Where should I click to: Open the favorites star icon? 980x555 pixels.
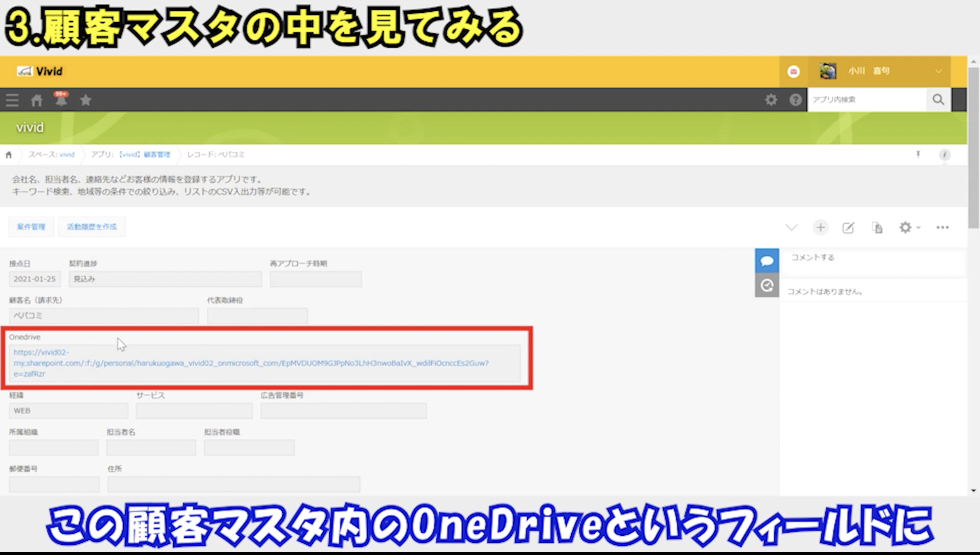(x=86, y=100)
